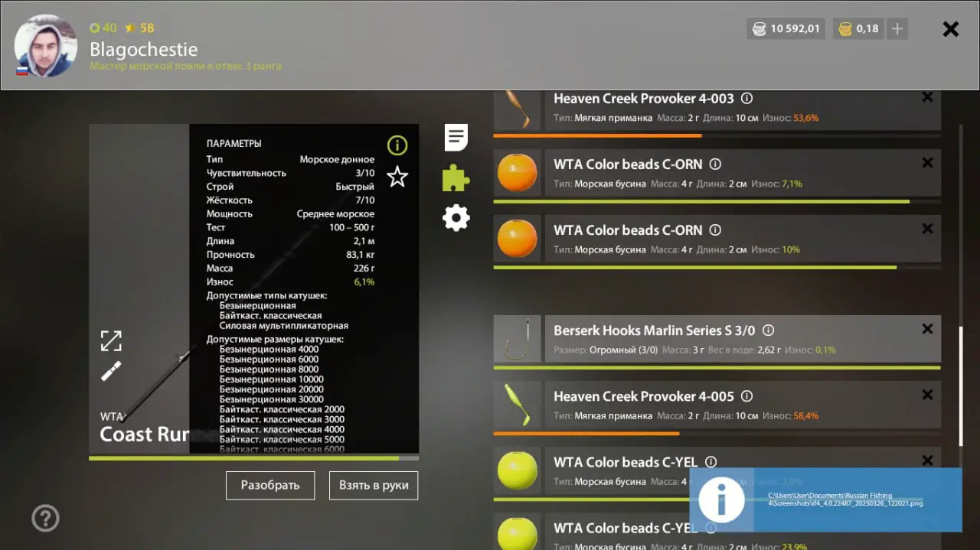The height and width of the screenshot is (550, 980).
Task: Click the gold coins balance 0,18
Action: click(x=859, y=29)
